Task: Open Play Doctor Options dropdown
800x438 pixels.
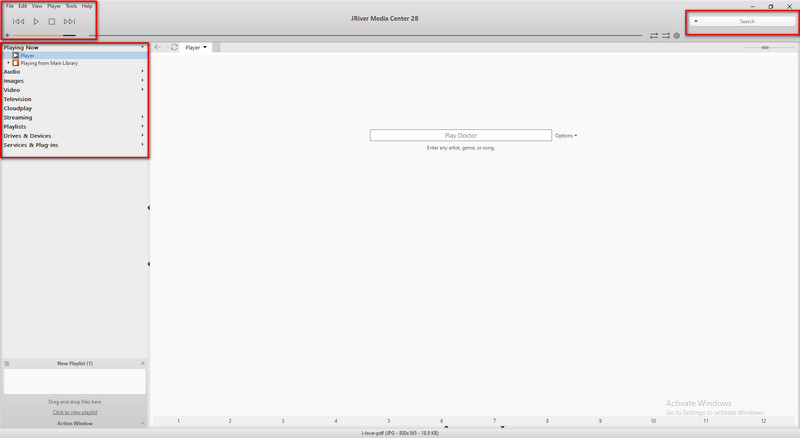Action: (x=566, y=136)
